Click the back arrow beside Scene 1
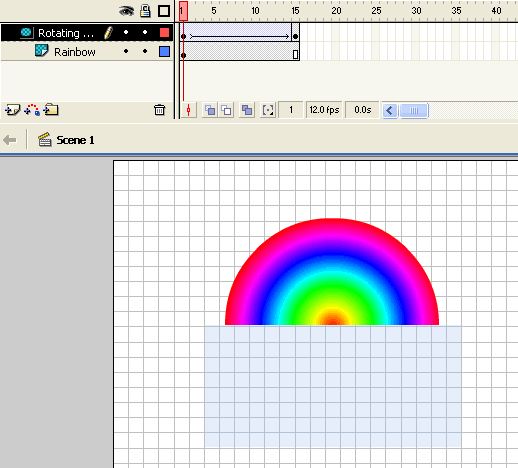 click(x=10, y=140)
